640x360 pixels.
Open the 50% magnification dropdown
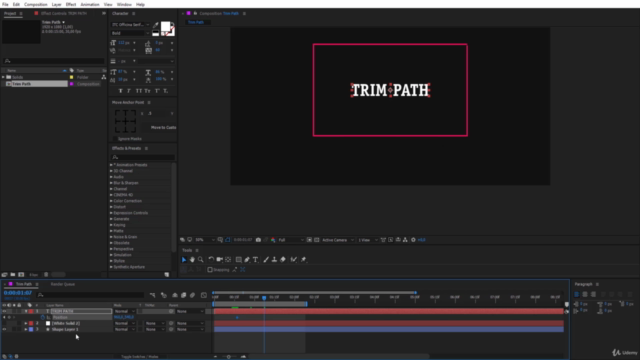click(x=204, y=240)
